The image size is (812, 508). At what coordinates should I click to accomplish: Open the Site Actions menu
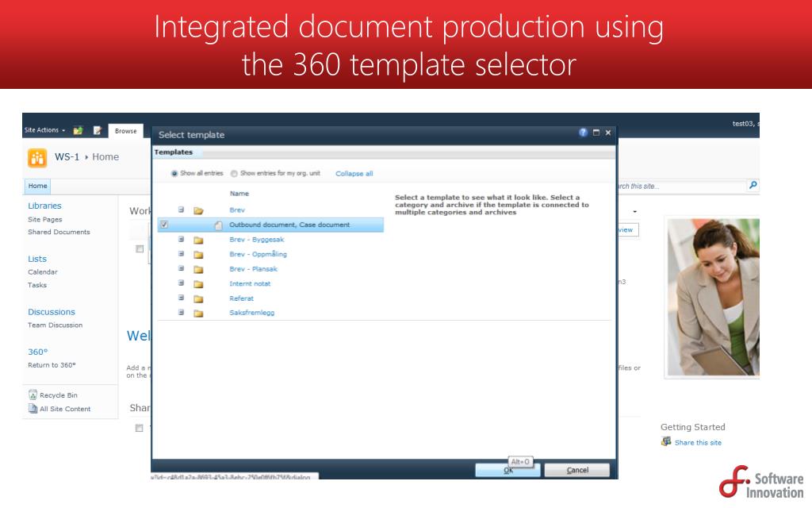[x=44, y=130]
